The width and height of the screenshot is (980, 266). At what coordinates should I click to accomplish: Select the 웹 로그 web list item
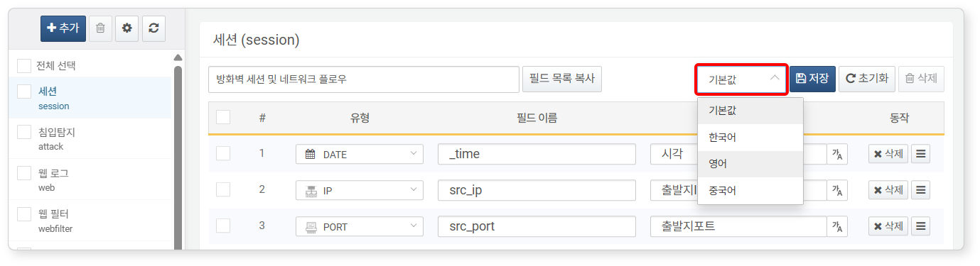point(90,179)
